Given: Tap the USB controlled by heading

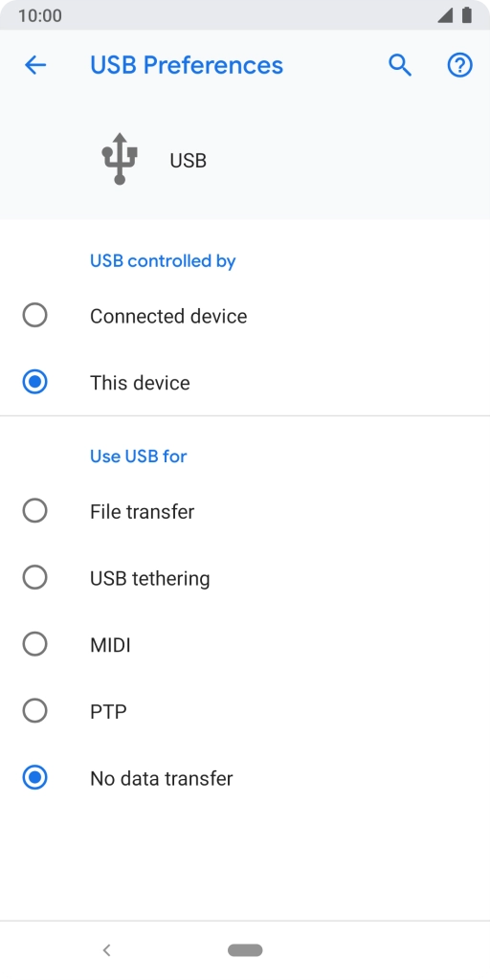Looking at the screenshot, I should 163,260.
